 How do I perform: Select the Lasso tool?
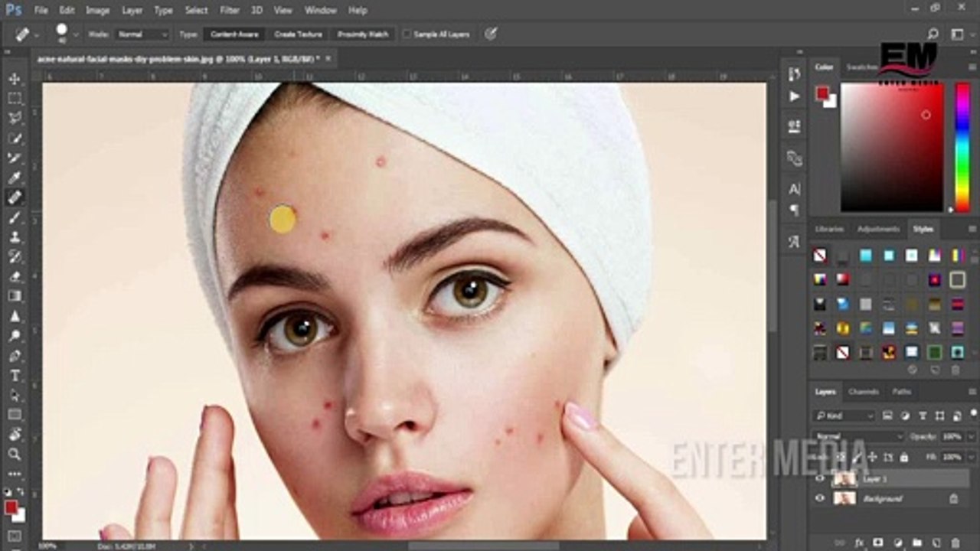tap(15, 118)
